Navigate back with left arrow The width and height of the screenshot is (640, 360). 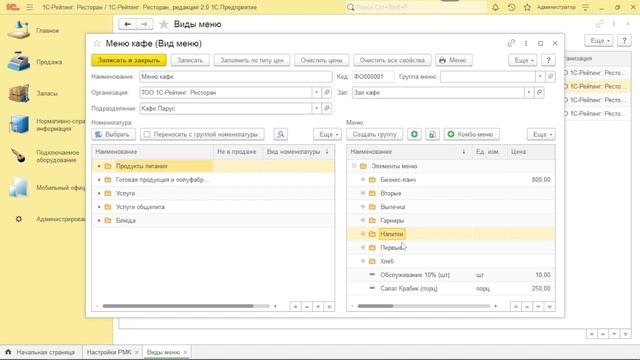tap(127, 24)
